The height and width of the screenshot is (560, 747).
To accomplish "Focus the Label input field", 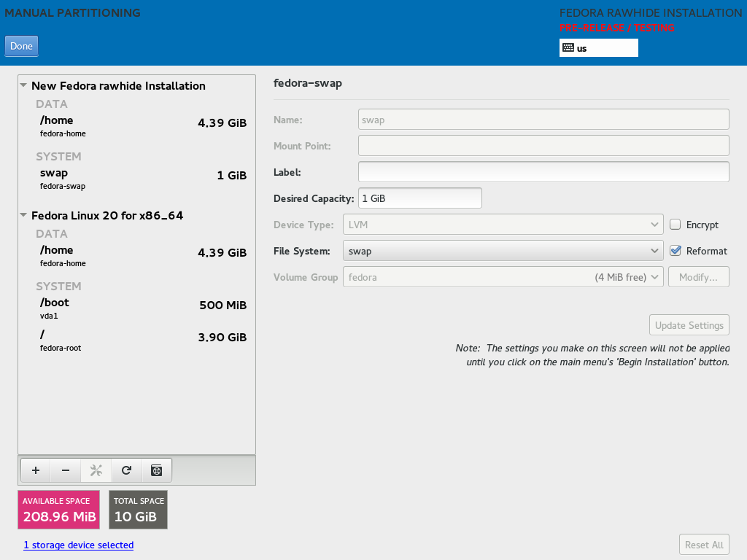I will 543,171.
